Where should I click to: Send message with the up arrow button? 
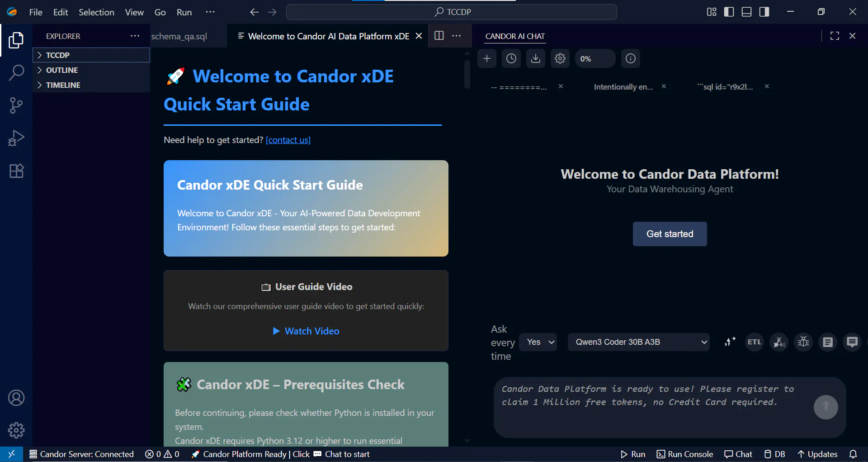[826, 407]
